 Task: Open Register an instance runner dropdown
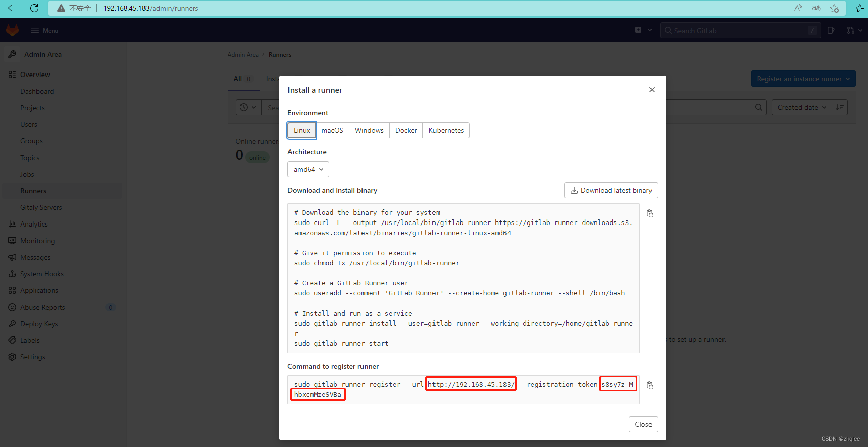(803, 79)
